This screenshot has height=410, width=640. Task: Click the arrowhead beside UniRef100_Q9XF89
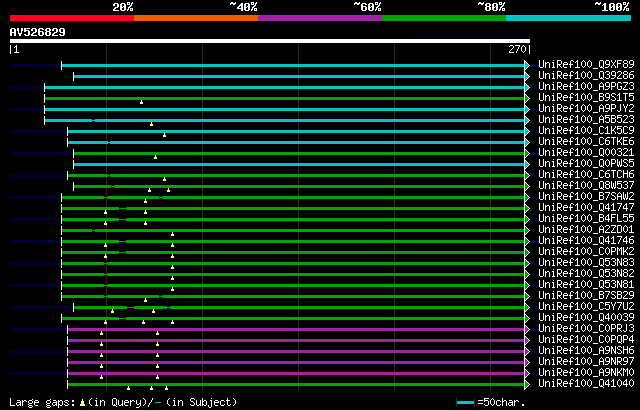coord(527,64)
